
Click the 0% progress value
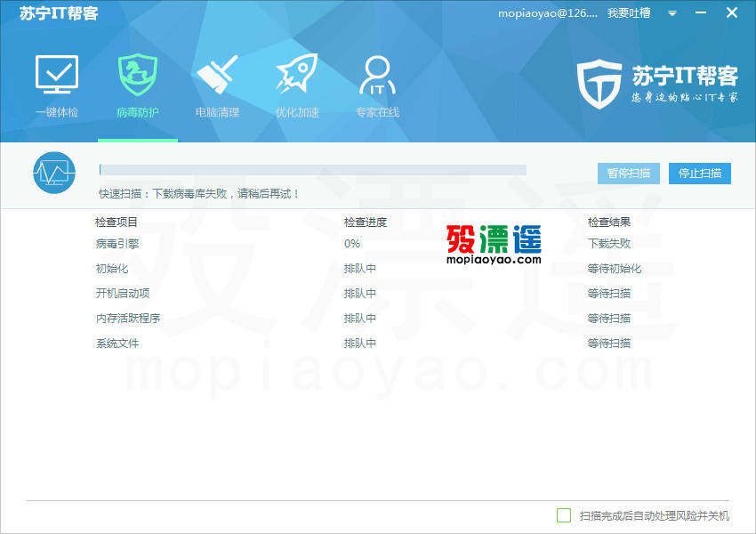click(x=352, y=244)
